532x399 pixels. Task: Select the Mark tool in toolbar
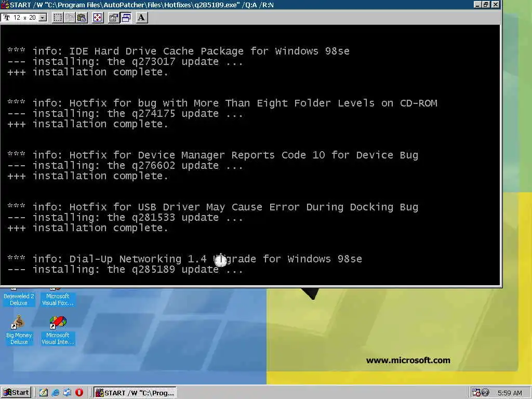[x=58, y=18]
